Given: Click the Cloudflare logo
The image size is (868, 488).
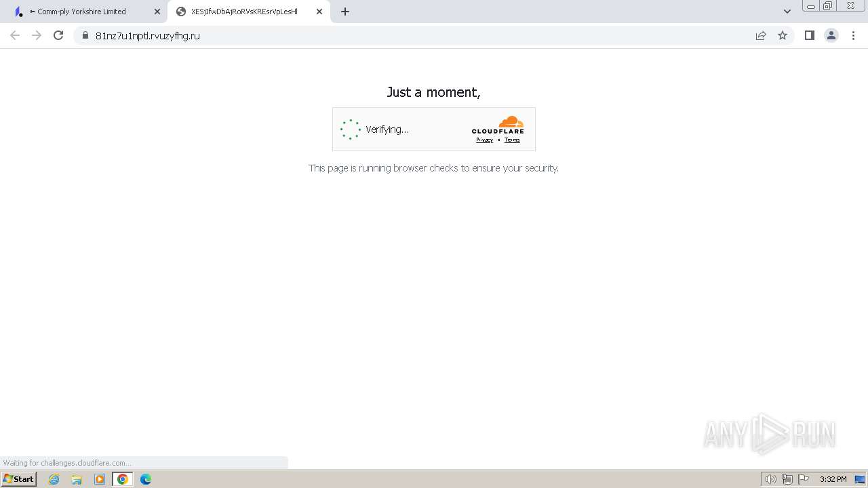Looking at the screenshot, I should pos(498,125).
